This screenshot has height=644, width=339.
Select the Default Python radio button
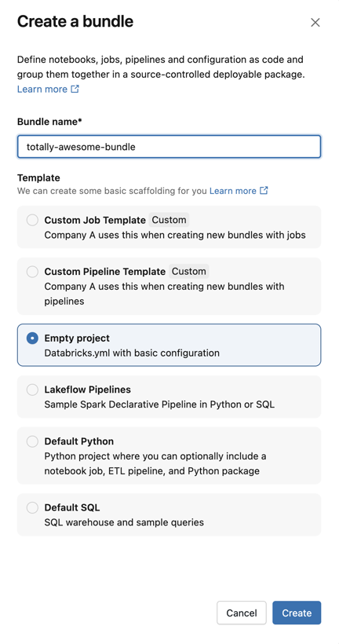tap(32, 441)
